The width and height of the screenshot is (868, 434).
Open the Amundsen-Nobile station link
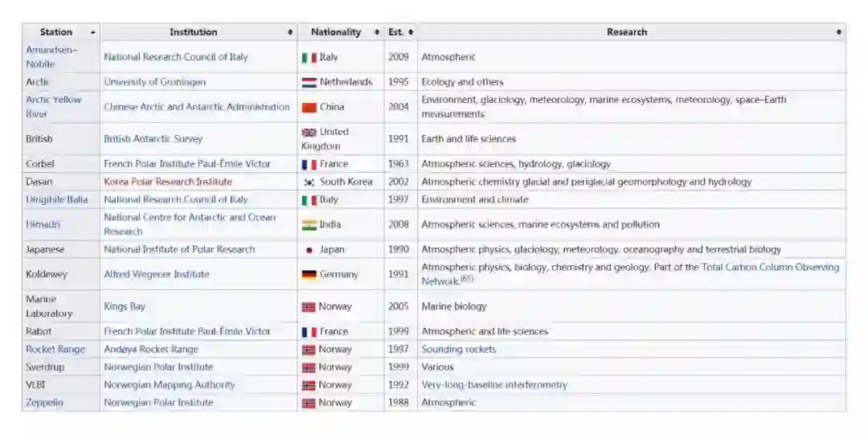[51, 56]
